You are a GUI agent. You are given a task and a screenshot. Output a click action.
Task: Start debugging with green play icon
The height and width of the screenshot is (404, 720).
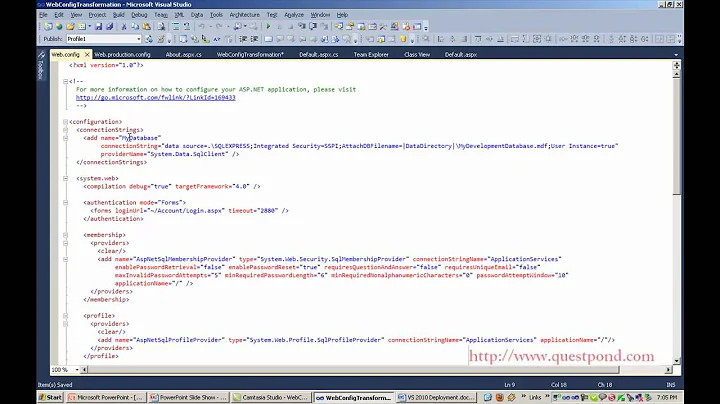(268, 27)
